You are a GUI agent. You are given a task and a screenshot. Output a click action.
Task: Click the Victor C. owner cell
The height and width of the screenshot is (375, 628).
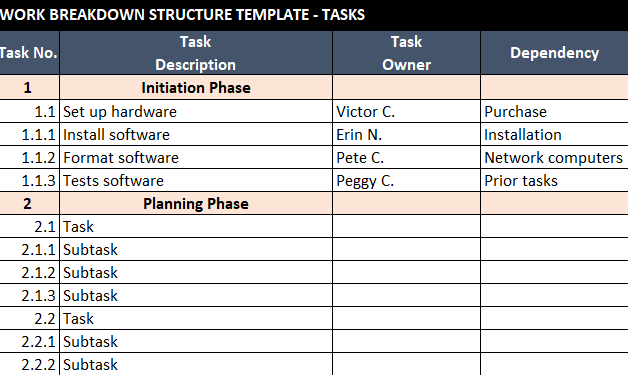point(407,111)
